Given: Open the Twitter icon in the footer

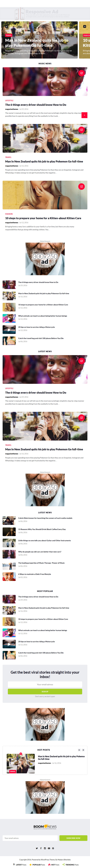Looking at the screenshot, I should (x=37, y=848).
